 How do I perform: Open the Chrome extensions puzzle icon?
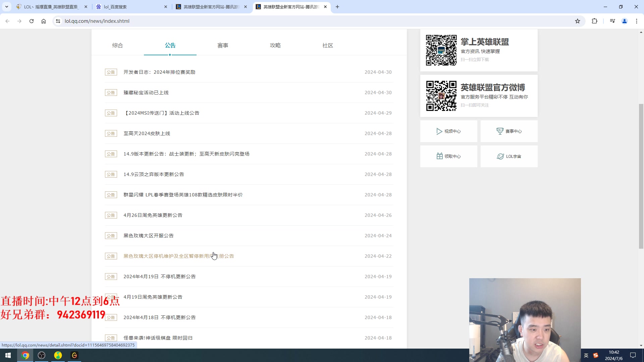(594, 21)
